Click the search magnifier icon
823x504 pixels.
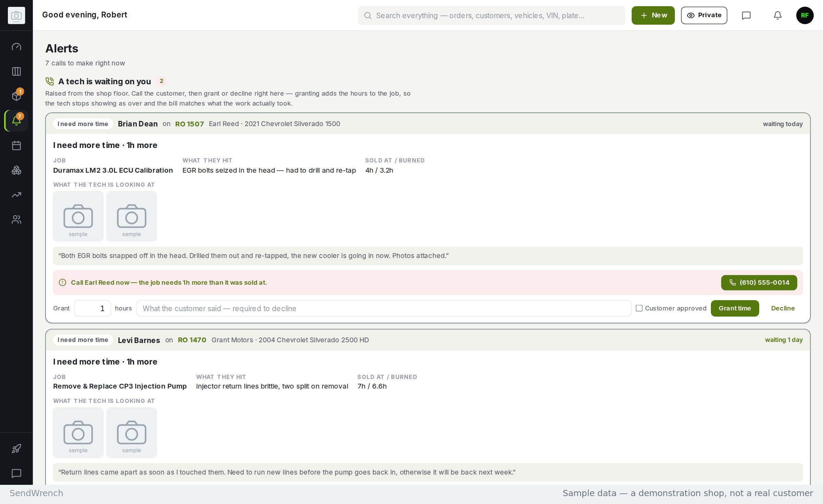pyautogui.click(x=368, y=15)
